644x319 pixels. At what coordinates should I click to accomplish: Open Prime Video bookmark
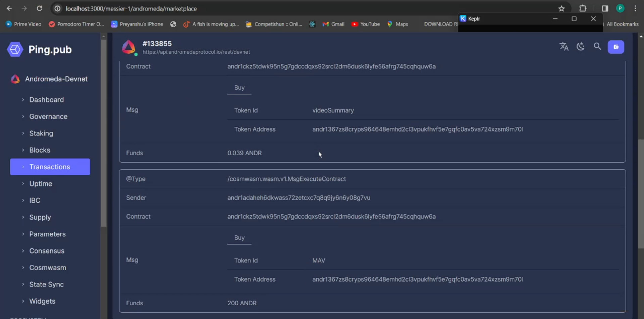[24, 24]
